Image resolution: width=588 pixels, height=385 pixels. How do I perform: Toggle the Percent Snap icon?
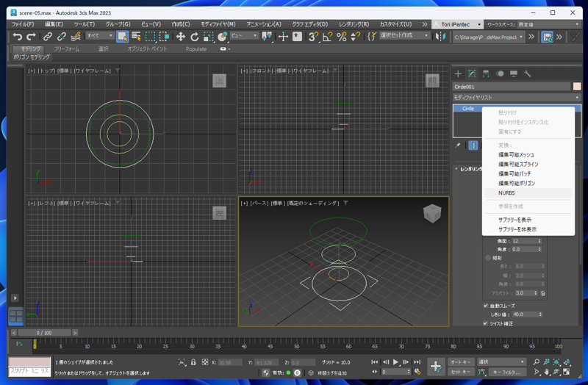[x=341, y=36]
